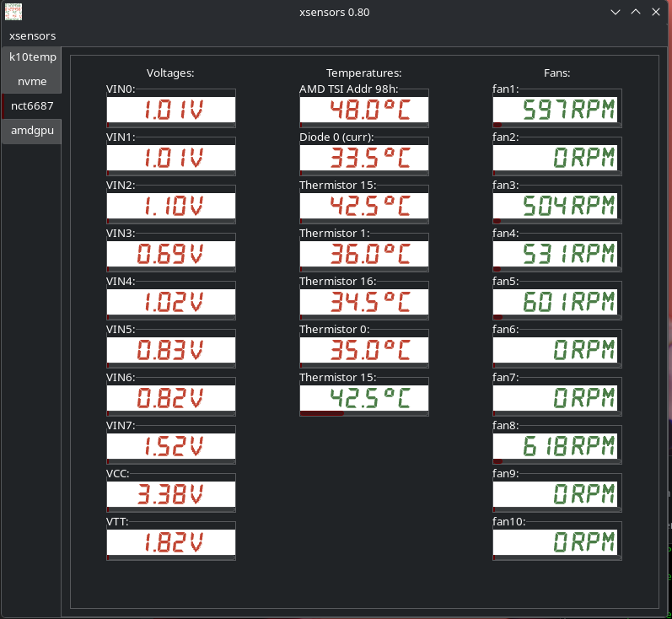Click the level bar under fan8 reading
This screenshot has width=672, height=619.
pyautogui.click(x=556, y=461)
